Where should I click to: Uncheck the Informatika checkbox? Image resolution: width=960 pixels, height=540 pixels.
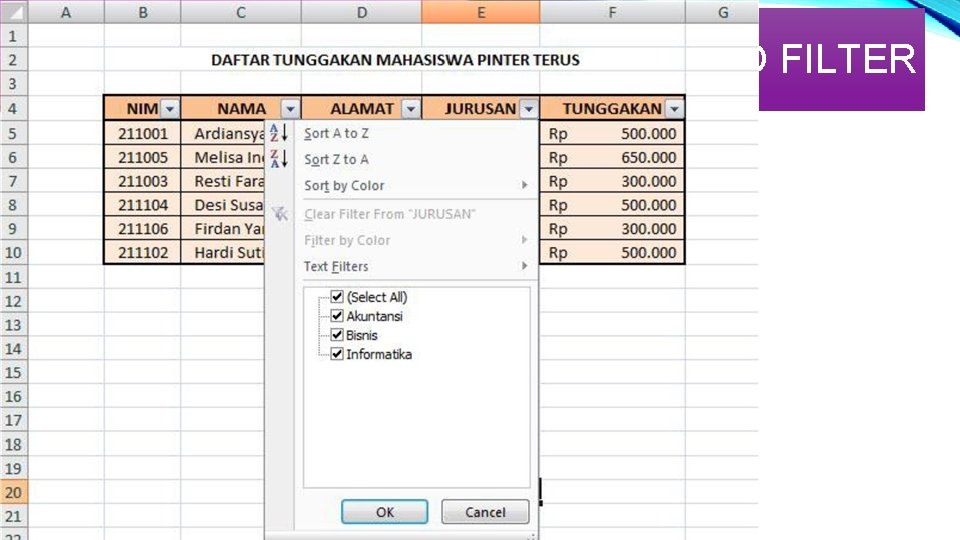click(337, 354)
